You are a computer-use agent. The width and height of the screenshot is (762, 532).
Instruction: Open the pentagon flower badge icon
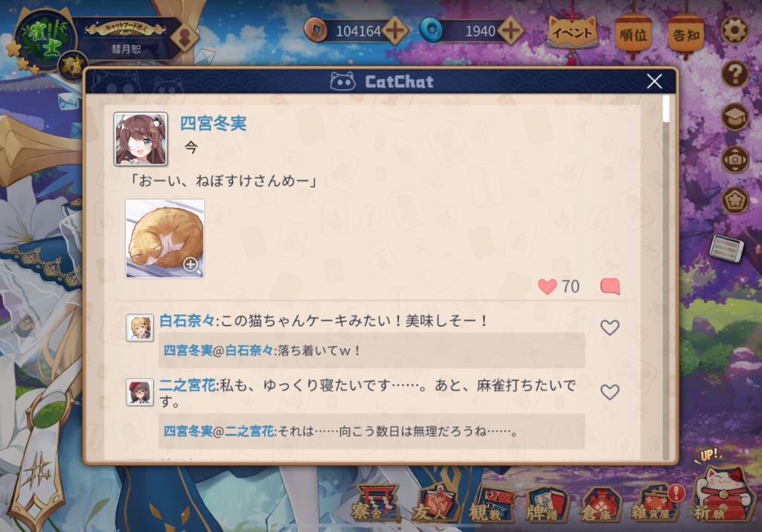pyautogui.click(x=734, y=200)
